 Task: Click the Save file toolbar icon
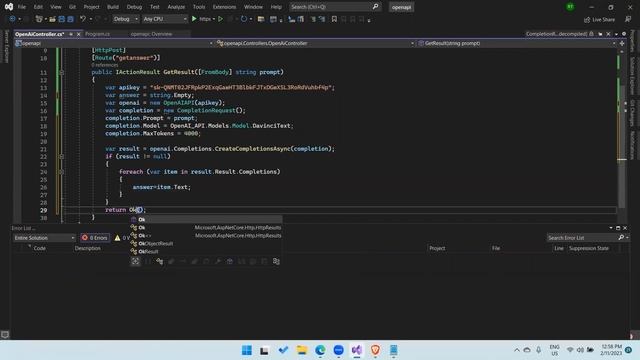click(62, 19)
